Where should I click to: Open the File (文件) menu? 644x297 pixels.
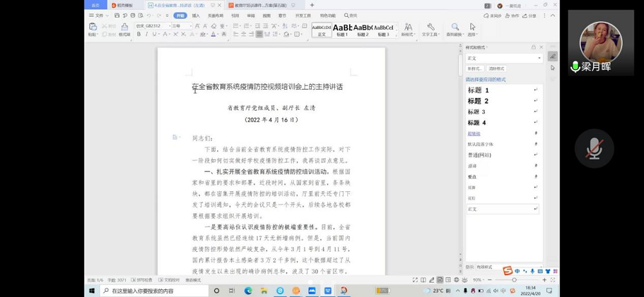[x=98, y=15]
